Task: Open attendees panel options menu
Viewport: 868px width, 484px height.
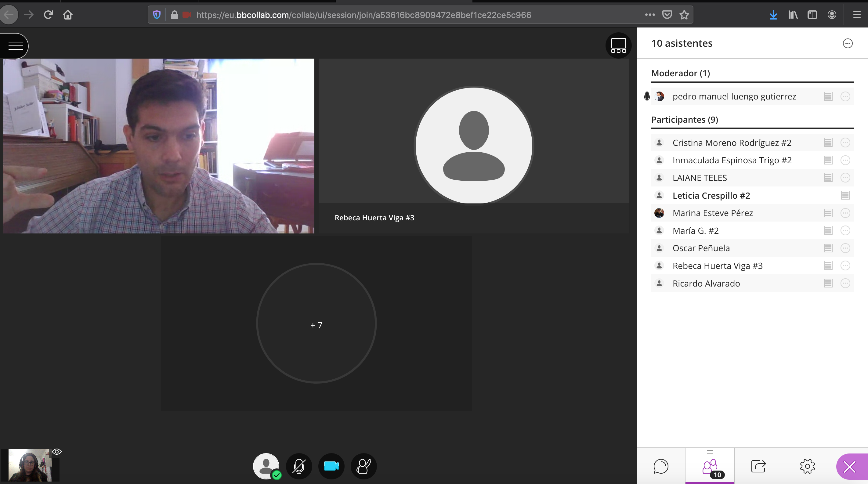Action: pos(848,43)
